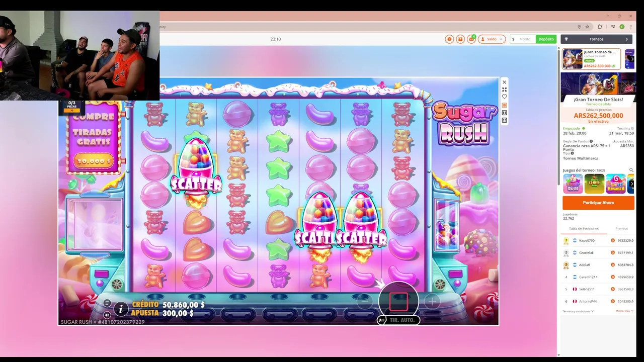644x362 pixels.
Task: Close the Sugar Rush game window
Action: (504, 82)
